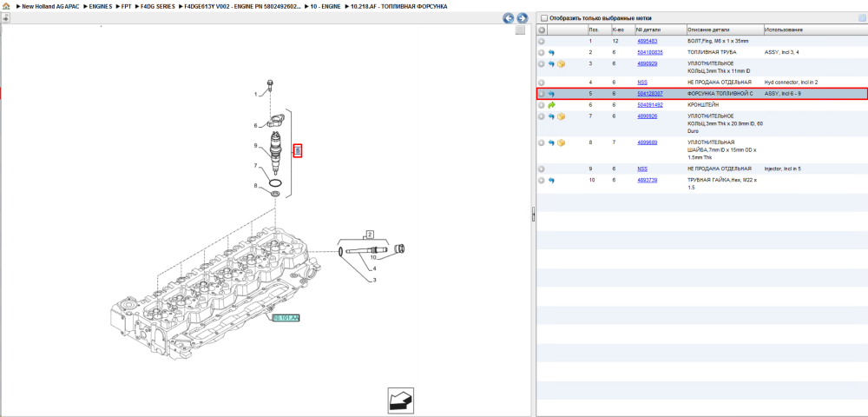The width and height of the screenshot is (868, 417).
Task: Open part number link 4899689
Action: (x=648, y=142)
